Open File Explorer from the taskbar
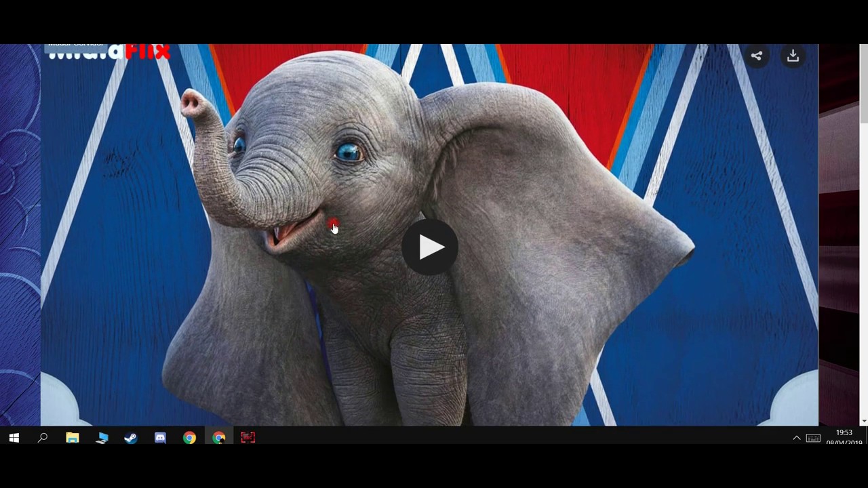The height and width of the screenshot is (488, 868). coord(73,438)
